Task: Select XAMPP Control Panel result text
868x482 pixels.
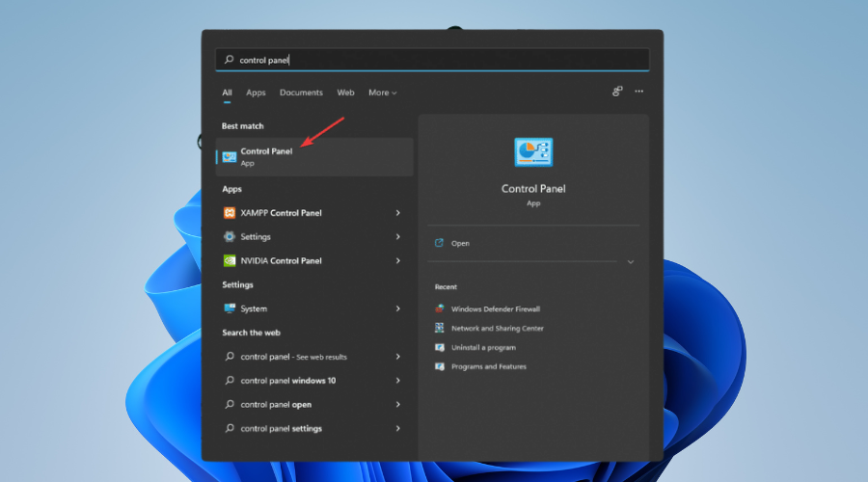Action: tap(281, 213)
